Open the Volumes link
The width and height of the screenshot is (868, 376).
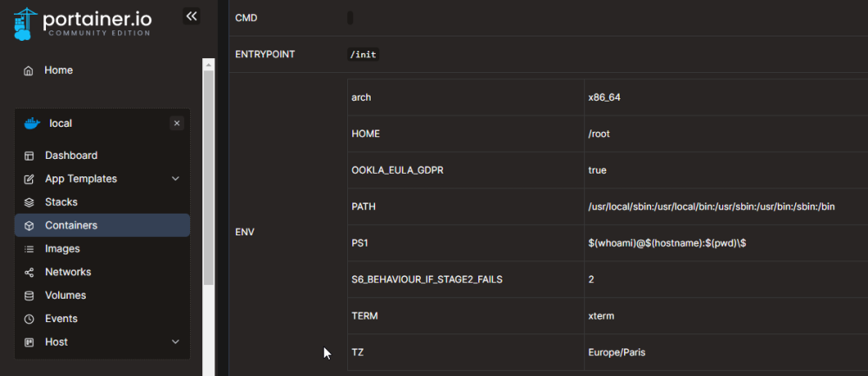(x=65, y=295)
